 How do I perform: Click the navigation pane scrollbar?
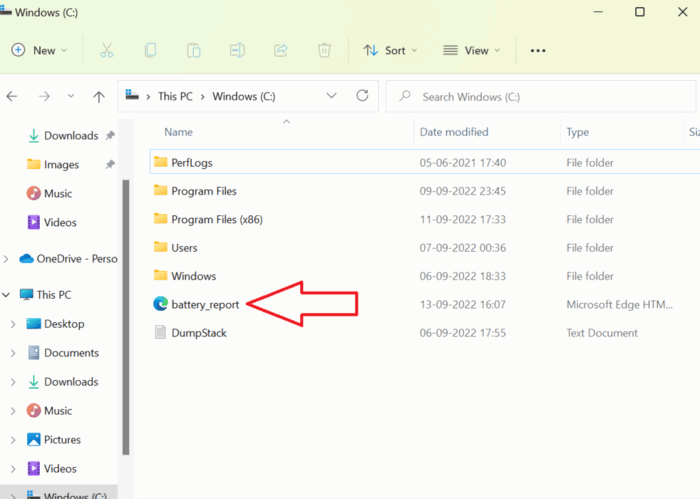[126, 317]
